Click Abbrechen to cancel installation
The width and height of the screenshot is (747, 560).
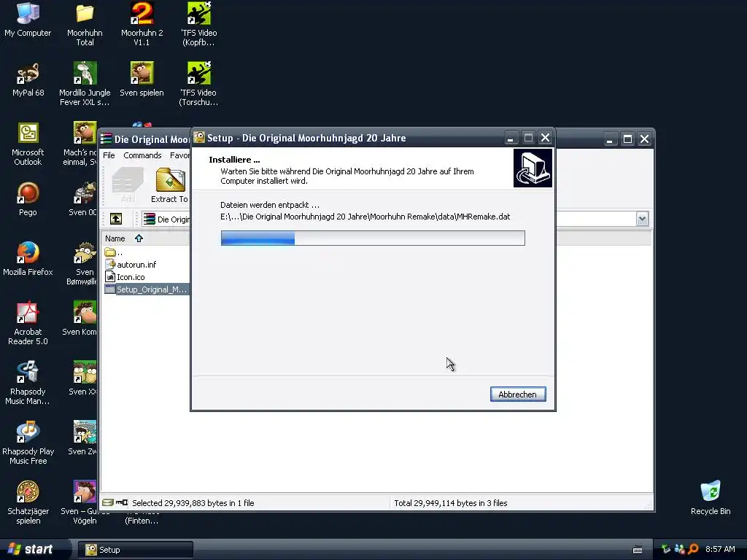[518, 394]
